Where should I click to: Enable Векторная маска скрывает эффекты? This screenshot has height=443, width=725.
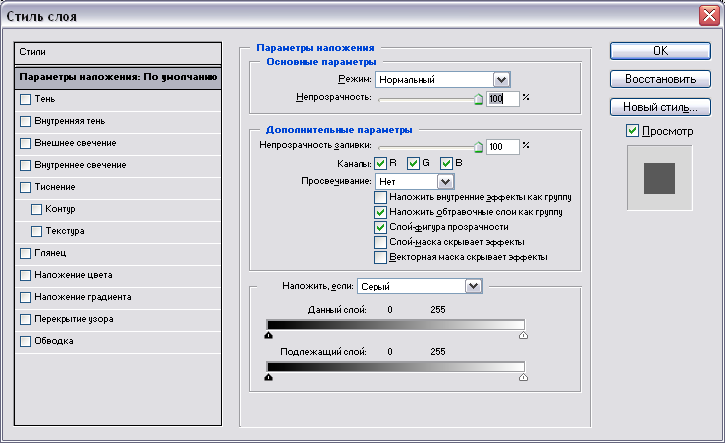380,258
